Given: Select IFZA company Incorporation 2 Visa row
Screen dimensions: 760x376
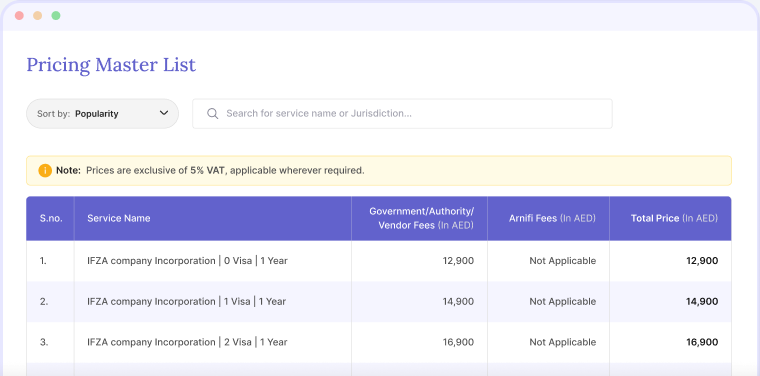Looking at the screenshot, I should pos(379,342).
